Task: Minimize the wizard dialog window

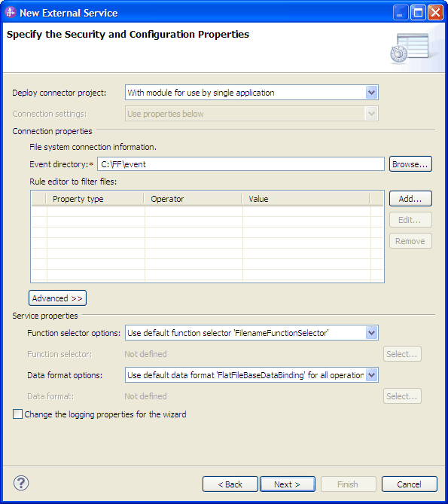Action: tap(401, 13)
